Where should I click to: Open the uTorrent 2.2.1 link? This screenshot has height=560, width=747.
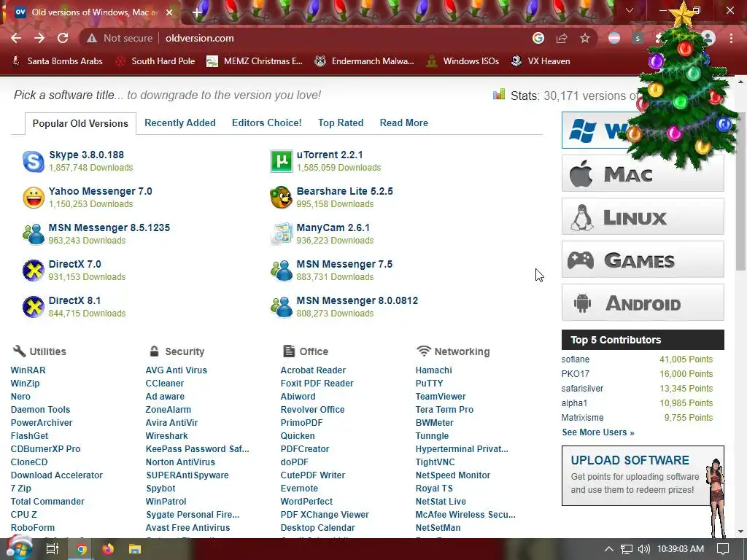pos(330,155)
